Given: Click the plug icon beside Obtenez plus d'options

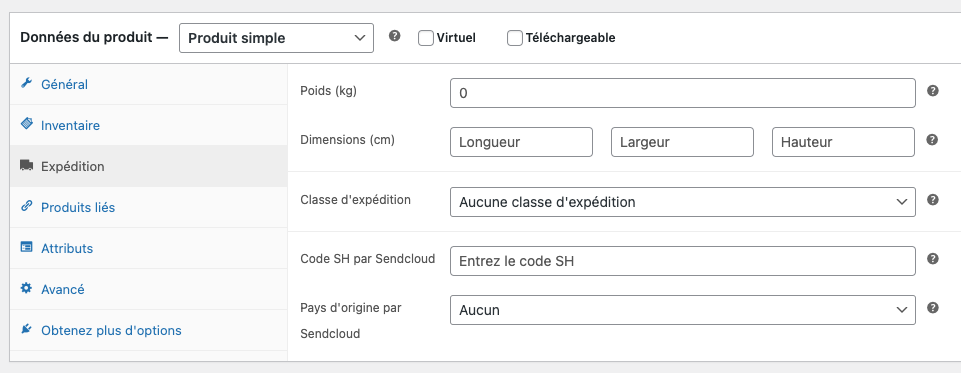Looking at the screenshot, I should point(26,329).
